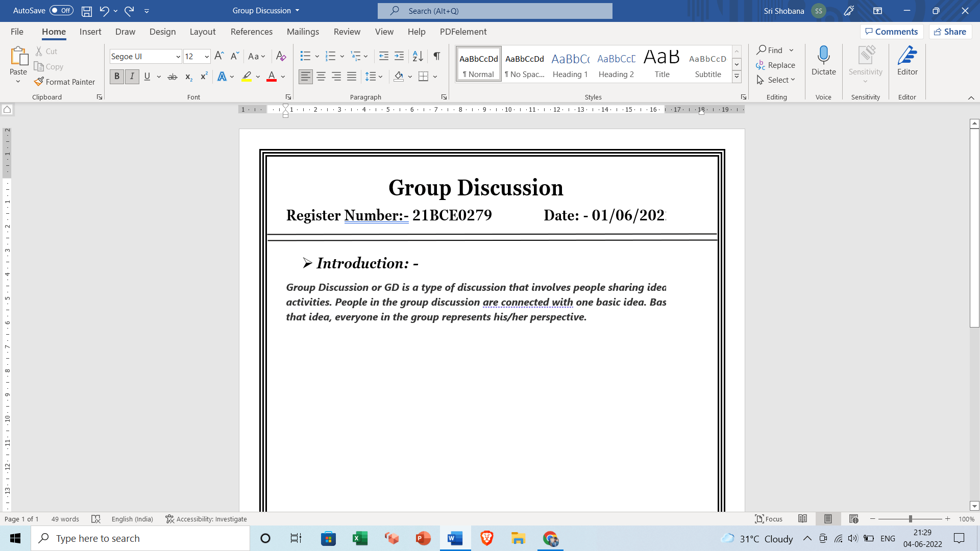980x551 pixels.
Task: Activate Format Painter
Action: pyautogui.click(x=64, y=82)
